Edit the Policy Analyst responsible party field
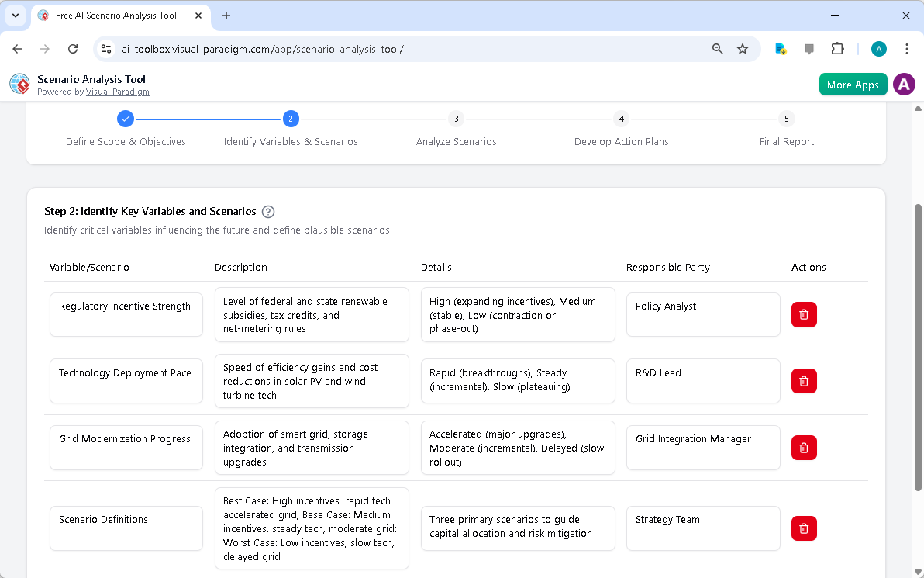Screen dimensions: 924x578 click(702, 314)
